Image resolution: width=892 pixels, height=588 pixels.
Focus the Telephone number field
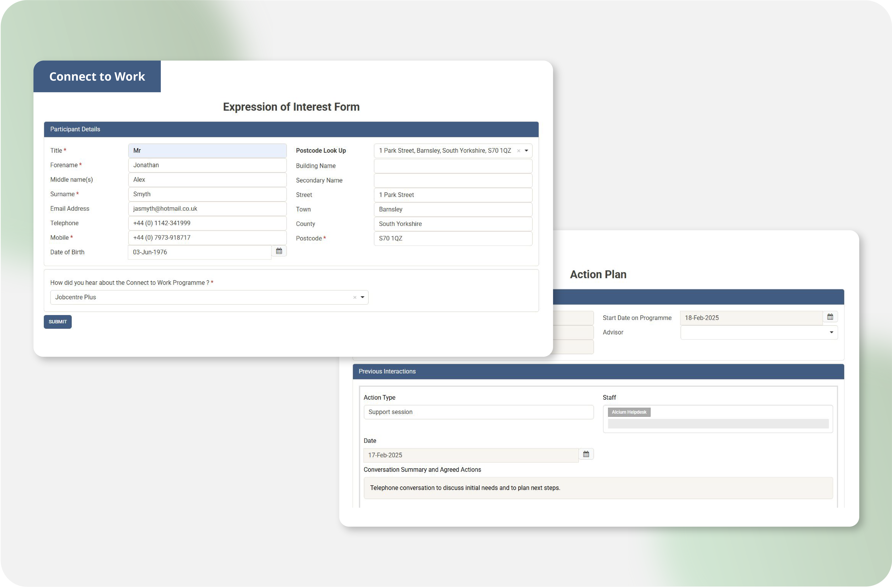point(207,223)
